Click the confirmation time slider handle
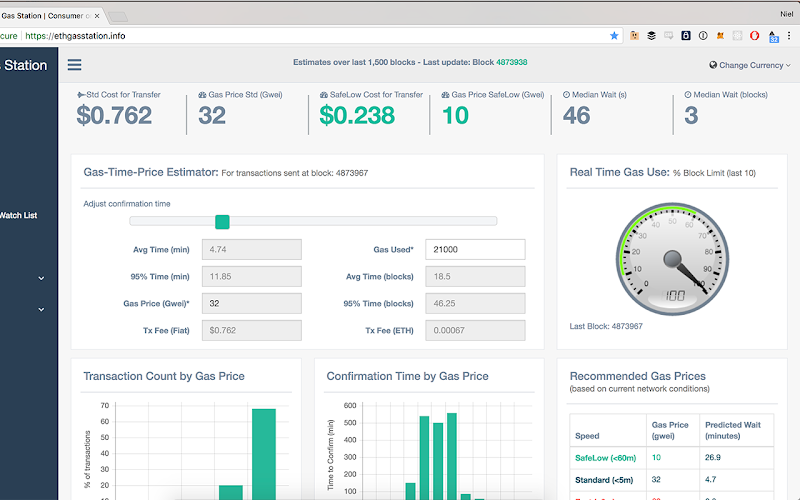The image size is (800, 500). (x=222, y=221)
